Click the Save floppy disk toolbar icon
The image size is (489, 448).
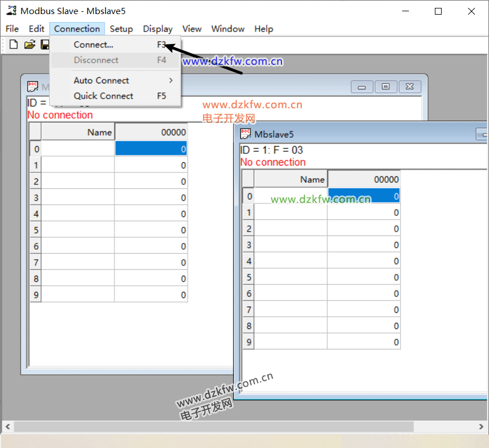coord(45,45)
